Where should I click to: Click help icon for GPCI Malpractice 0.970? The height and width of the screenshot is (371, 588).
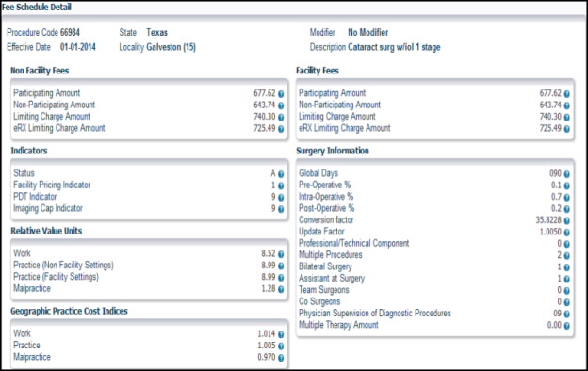281,358
